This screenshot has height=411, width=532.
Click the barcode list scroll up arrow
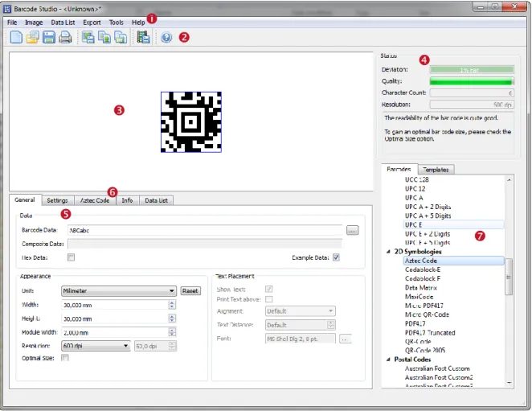509,179
